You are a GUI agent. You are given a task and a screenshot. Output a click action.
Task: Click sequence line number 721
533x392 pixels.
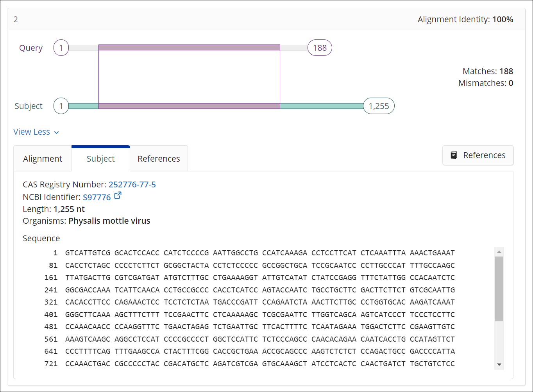(51, 364)
